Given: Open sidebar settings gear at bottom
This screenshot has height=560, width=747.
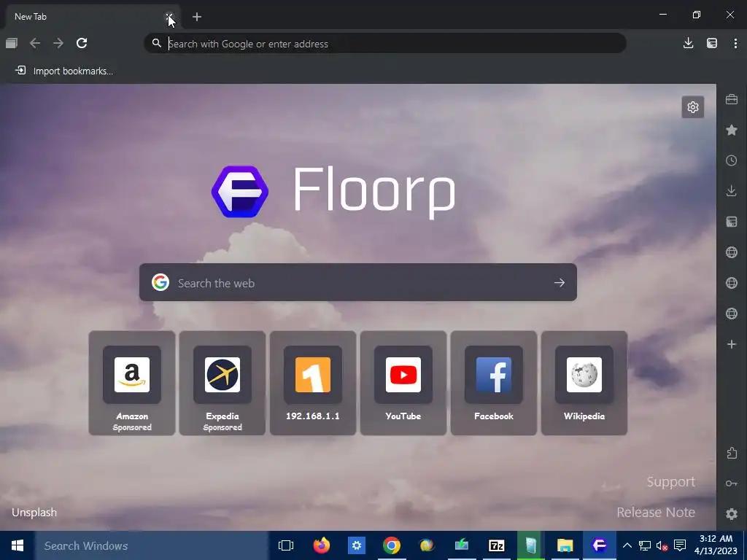Looking at the screenshot, I should (732, 514).
